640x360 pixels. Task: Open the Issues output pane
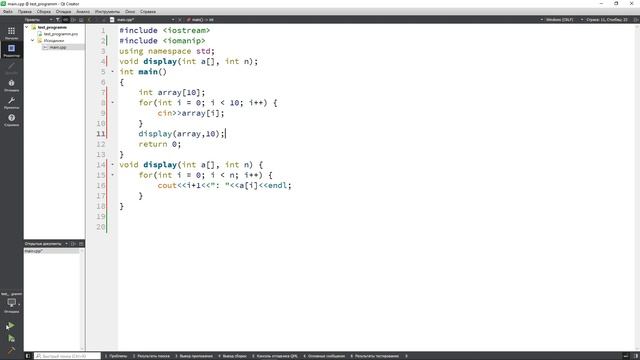click(x=116, y=356)
